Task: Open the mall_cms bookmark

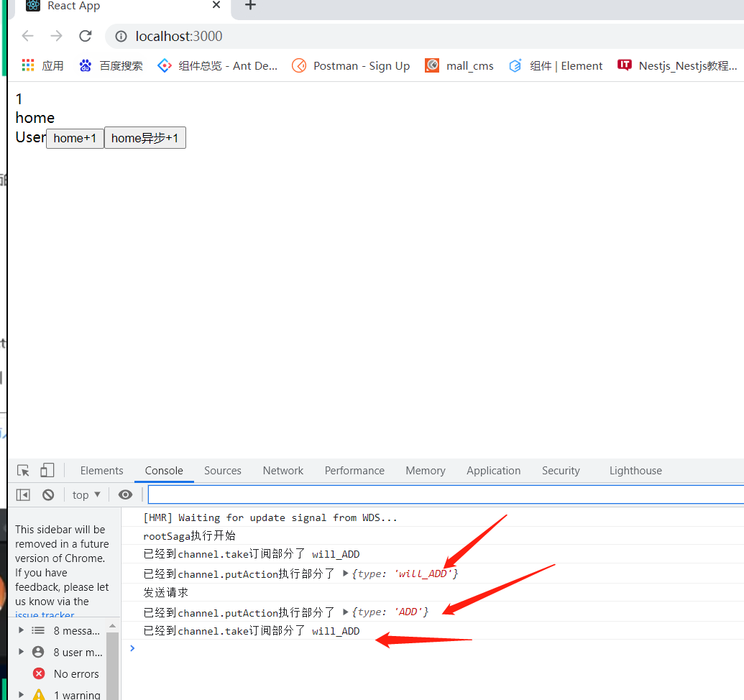Action: click(x=459, y=65)
